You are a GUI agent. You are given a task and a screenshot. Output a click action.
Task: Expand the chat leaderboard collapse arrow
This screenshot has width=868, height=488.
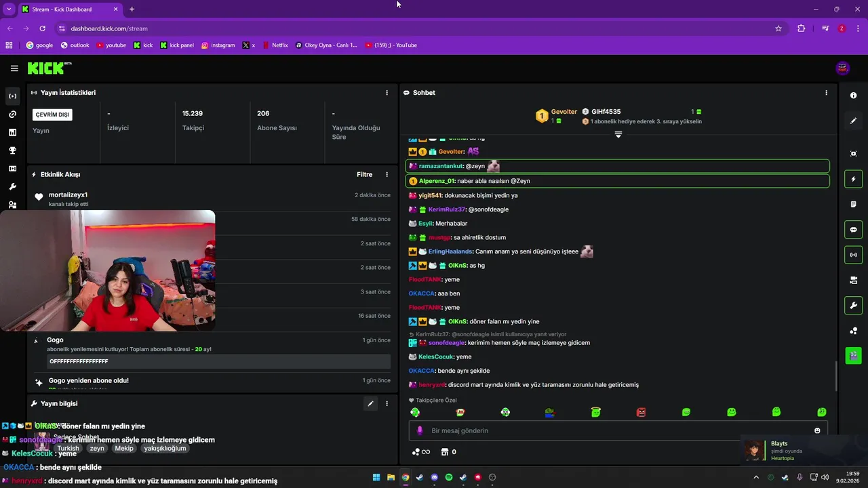pos(618,135)
